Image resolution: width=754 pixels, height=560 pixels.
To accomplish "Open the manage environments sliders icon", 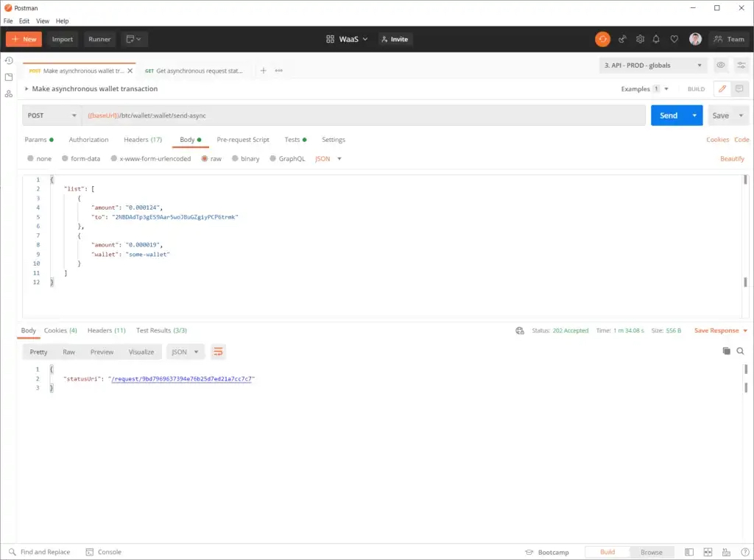I will click(741, 65).
